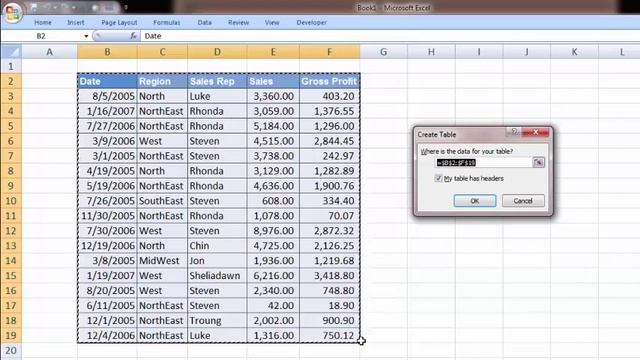This screenshot has height=360, width=640.
Task: Select cell with date 12/19/2006
Action: (107, 246)
